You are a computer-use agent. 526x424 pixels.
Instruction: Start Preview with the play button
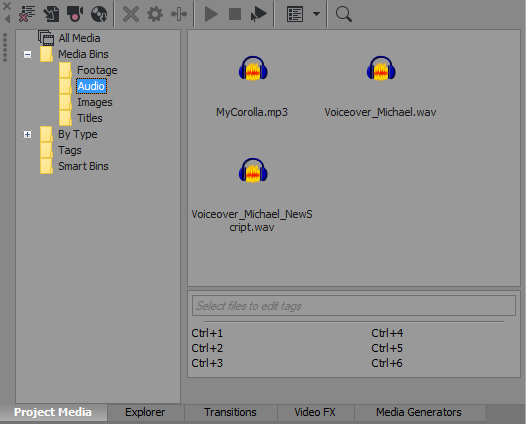[x=211, y=14]
